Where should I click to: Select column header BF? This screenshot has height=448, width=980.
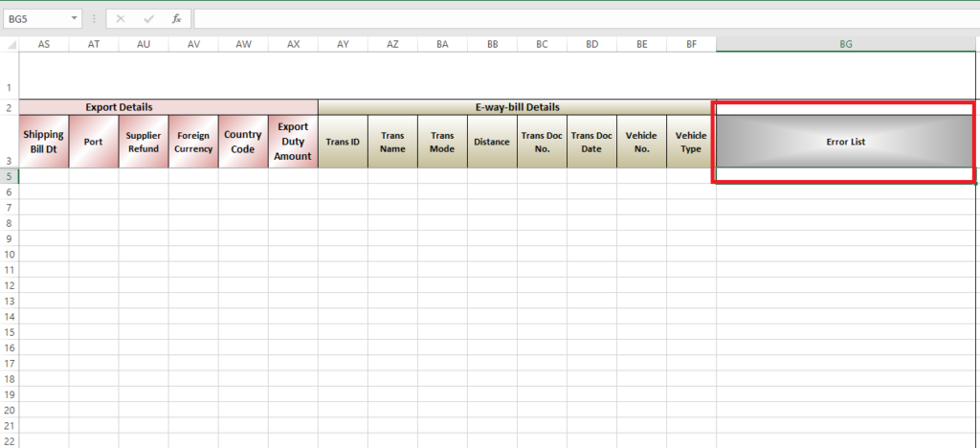691,44
